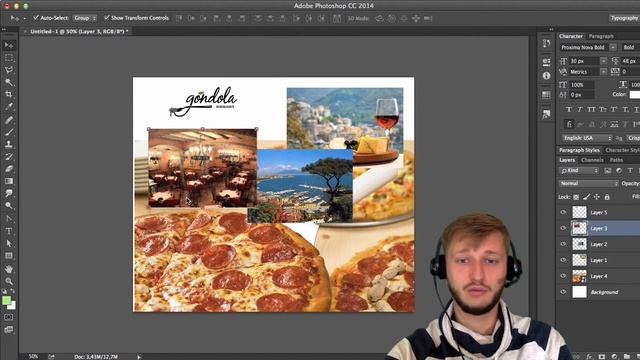Open the History panel icon

tap(547, 44)
